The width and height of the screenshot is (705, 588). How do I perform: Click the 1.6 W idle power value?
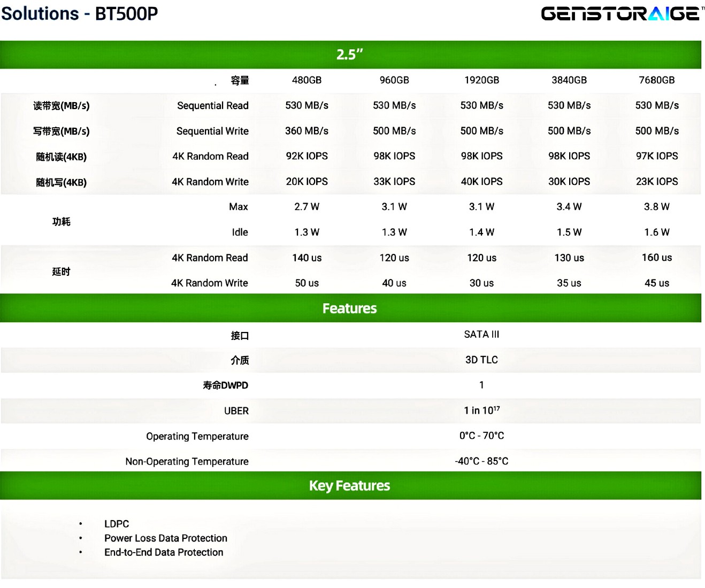657,233
